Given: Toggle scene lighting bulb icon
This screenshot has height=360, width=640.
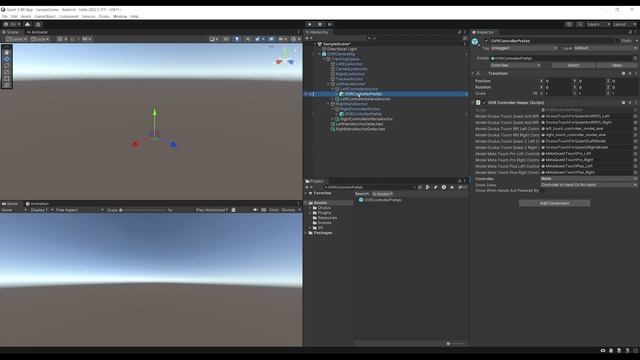Looking at the screenshot, I should [x=237, y=39].
